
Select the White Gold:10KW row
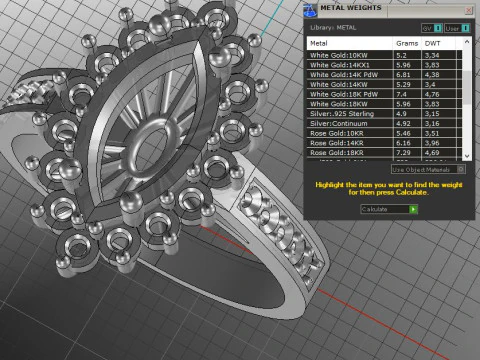tap(384, 55)
